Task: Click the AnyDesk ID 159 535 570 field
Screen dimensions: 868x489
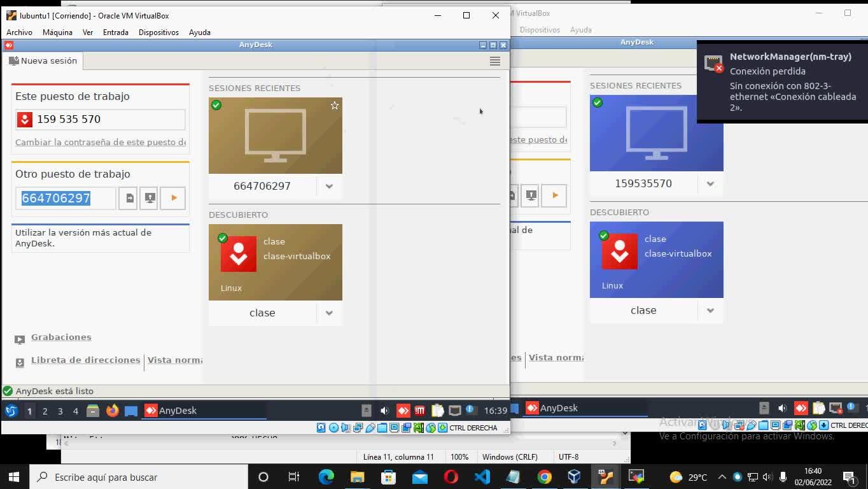Action: pos(101,119)
